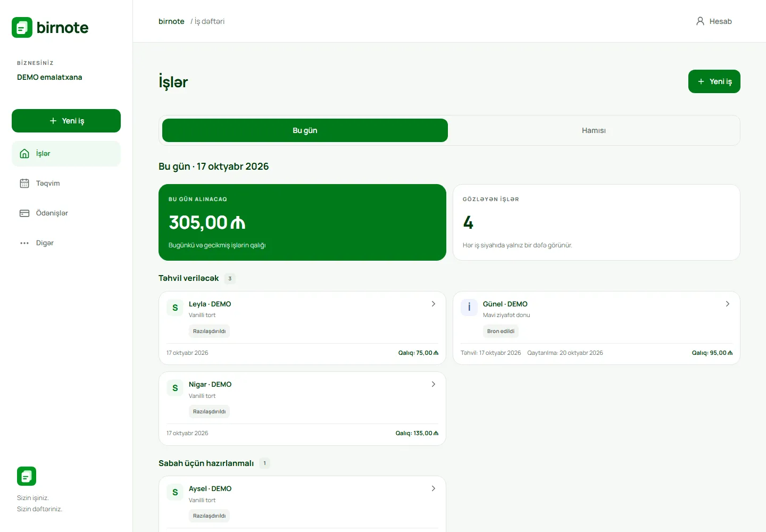Image resolution: width=766 pixels, height=532 pixels.
Task: Click the birnote logo icon in sidebar
Action: coord(22,28)
